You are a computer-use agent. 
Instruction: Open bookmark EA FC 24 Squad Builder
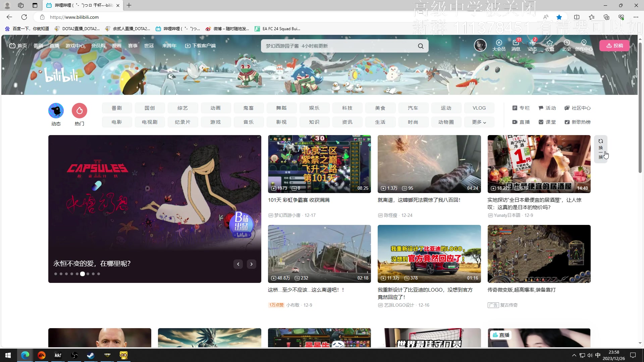[278, 29]
